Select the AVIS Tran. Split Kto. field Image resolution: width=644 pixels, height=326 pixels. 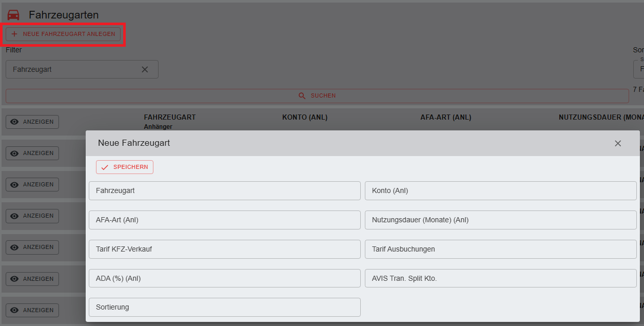tap(500, 278)
